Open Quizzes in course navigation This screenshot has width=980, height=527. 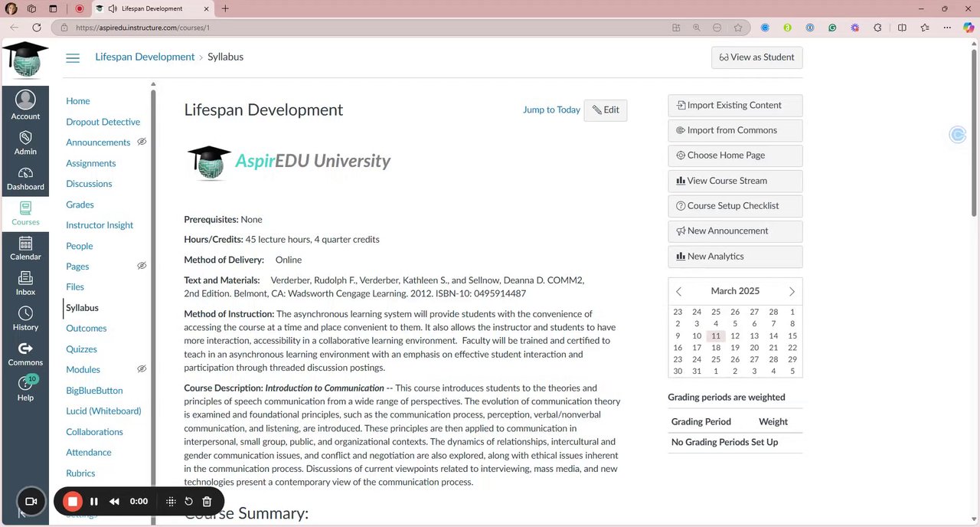tap(81, 349)
